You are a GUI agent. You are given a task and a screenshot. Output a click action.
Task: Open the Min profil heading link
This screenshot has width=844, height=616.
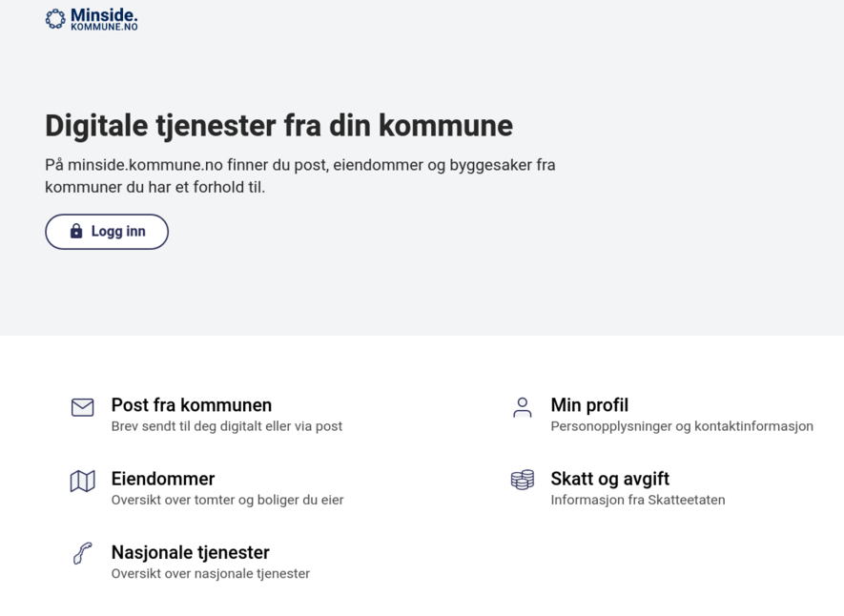[x=589, y=405]
